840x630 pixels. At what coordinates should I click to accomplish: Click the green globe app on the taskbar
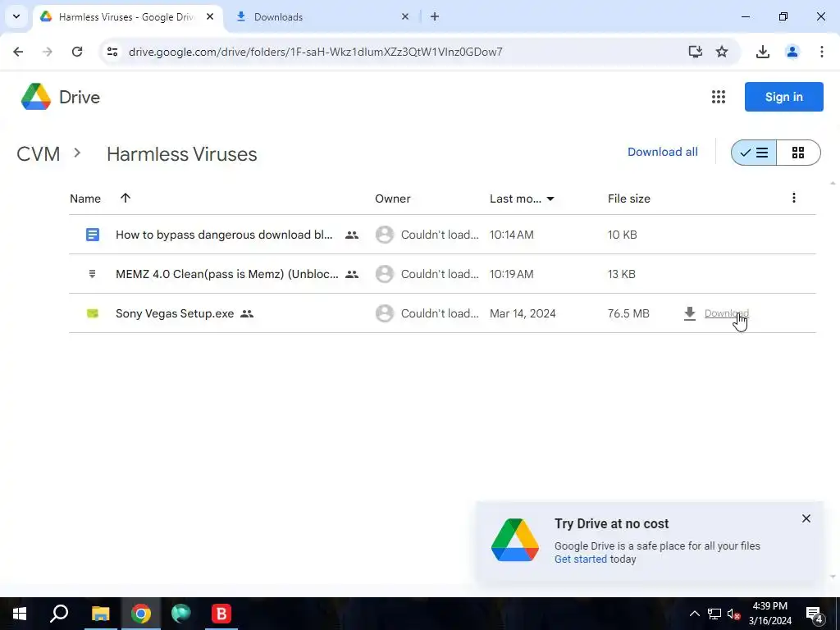pos(181,614)
